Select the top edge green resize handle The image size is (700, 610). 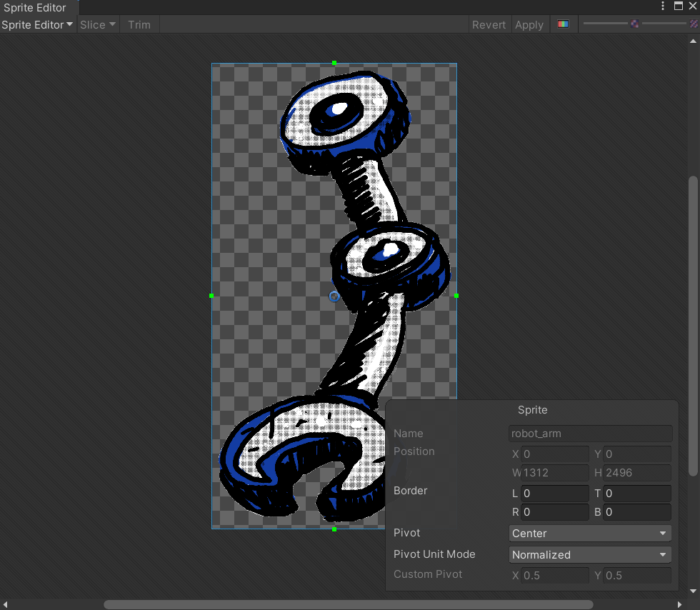click(x=334, y=63)
